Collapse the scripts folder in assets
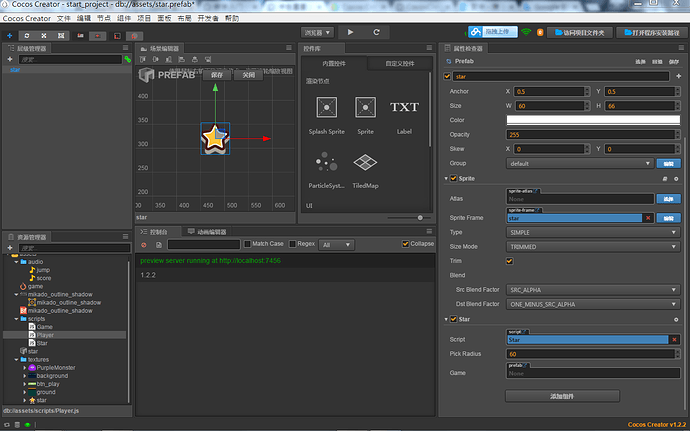690x431 pixels. (16, 319)
